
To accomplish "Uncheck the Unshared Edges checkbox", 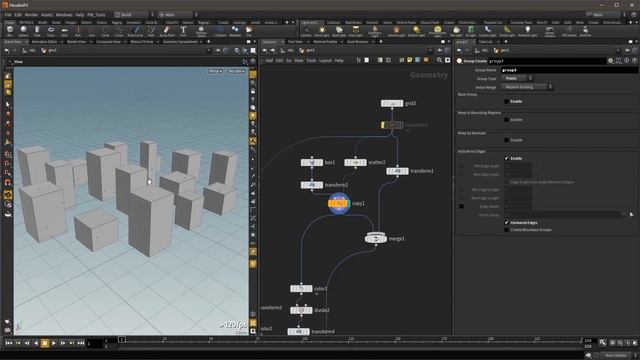I will pos(507,223).
